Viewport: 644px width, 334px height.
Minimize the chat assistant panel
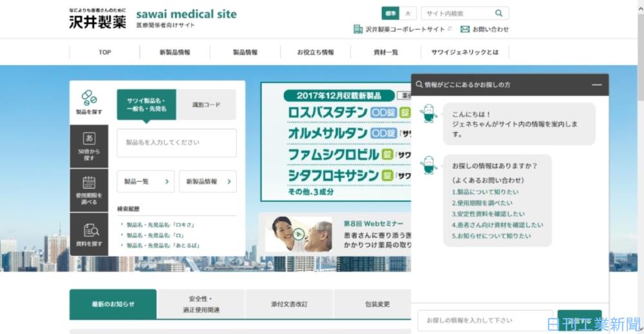[597, 84]
